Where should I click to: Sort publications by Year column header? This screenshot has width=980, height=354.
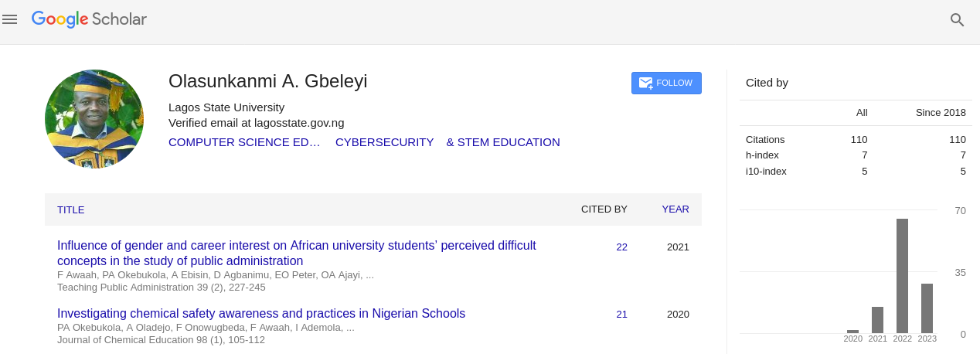coord(675,209)
